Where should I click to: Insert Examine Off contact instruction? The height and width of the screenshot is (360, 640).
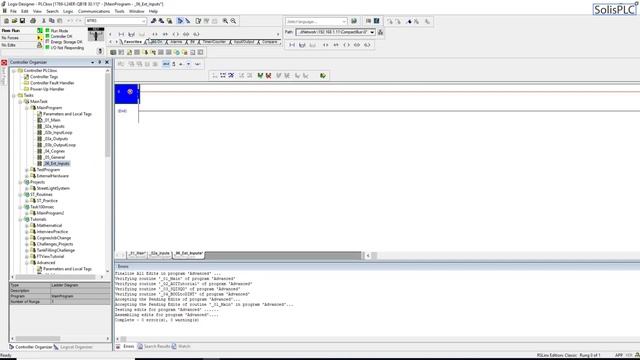[165, 34]
